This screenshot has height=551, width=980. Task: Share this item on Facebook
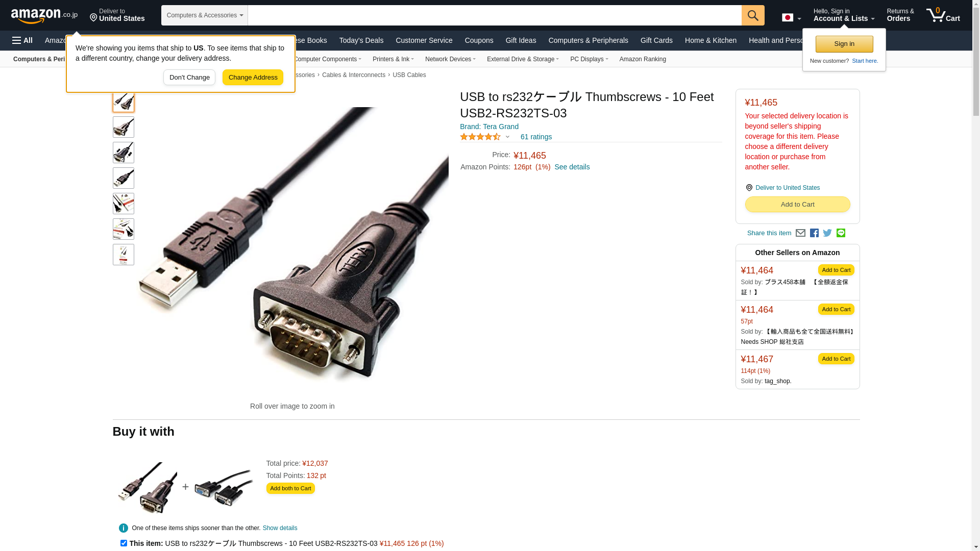click(x=814, y=233)
